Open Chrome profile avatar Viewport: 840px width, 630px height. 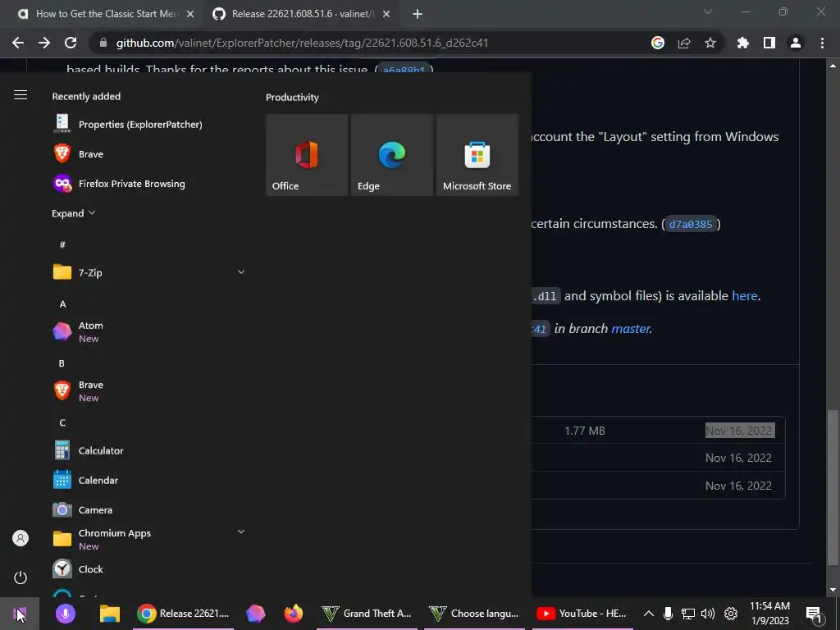click(x=796, y=43)
